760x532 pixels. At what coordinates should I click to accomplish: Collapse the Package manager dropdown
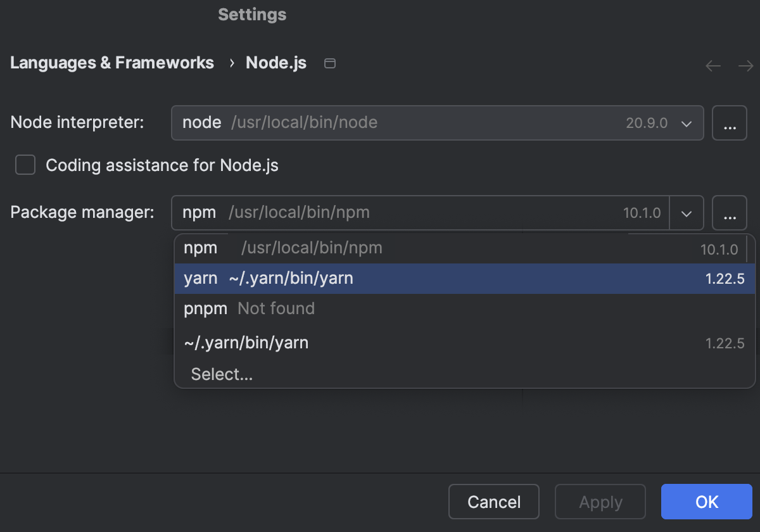[x=686, y=213]
